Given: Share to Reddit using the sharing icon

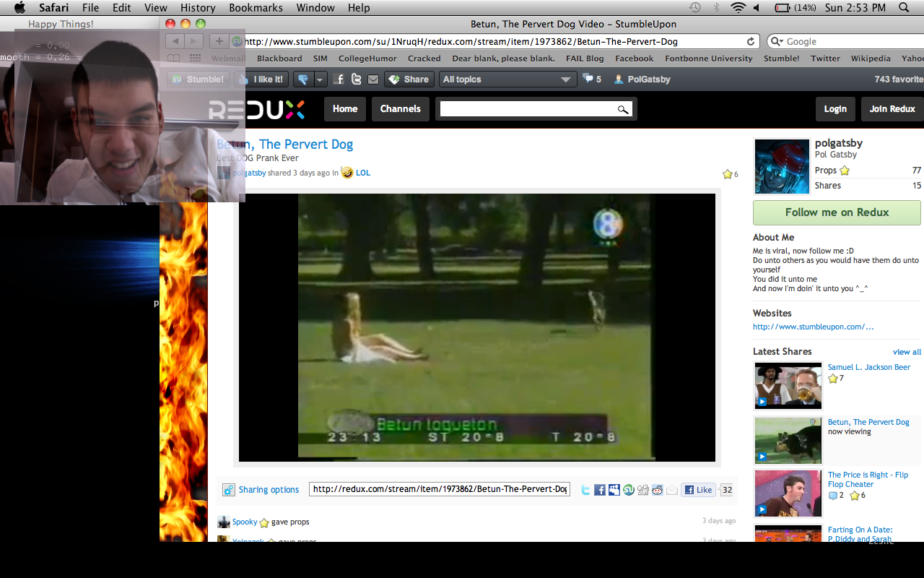Looking at the screenshot, I should 658,490.
